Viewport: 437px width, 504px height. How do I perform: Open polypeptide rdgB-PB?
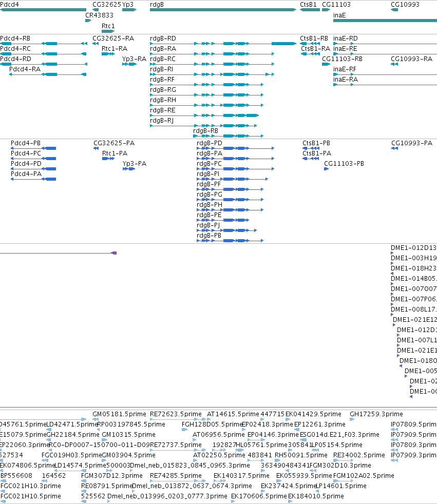pos(209,236)
